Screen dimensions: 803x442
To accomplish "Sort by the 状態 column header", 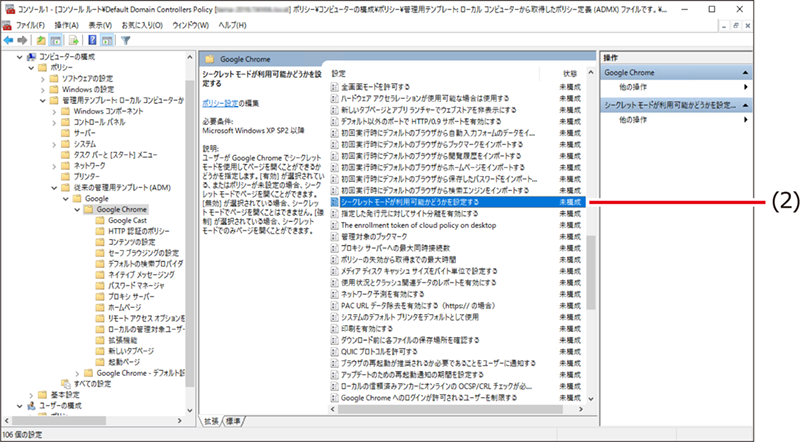I will (x=569, y=73).
